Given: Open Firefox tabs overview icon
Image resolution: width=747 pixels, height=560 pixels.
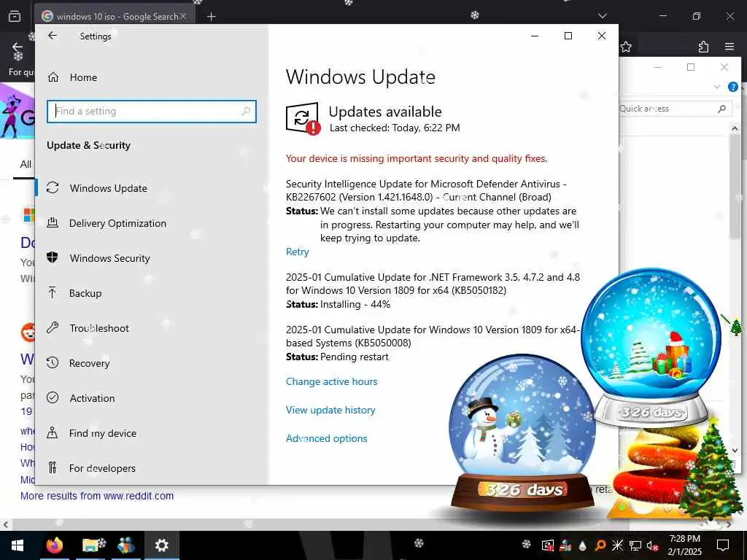Looking at the screenshot, I should click(15, 16).
